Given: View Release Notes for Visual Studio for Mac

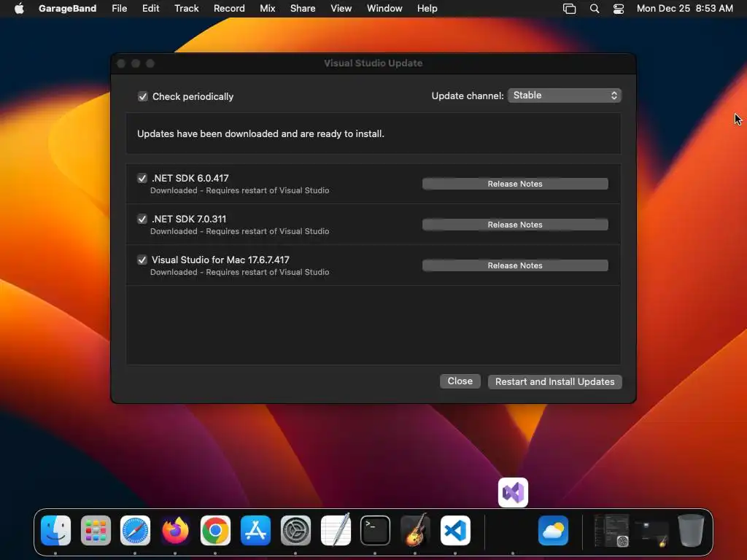Looking at the screenshot, I should point(515,265).
